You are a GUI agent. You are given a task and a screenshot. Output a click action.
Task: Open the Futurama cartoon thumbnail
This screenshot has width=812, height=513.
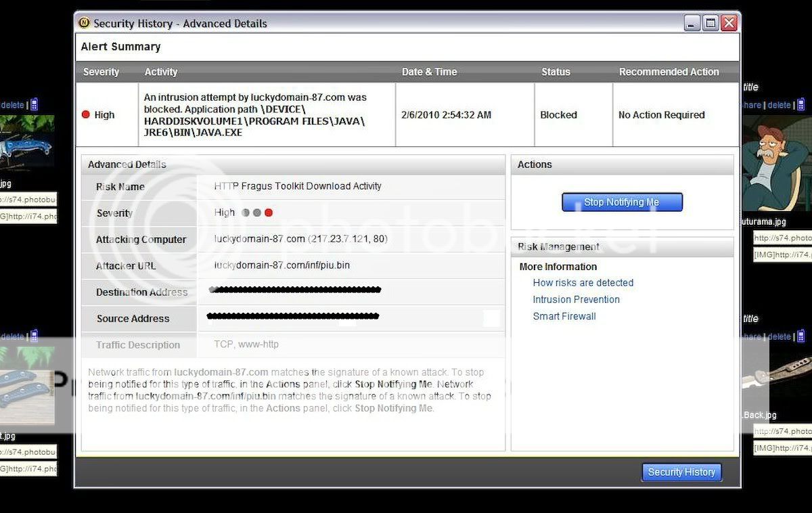click(x=775, y=164)
